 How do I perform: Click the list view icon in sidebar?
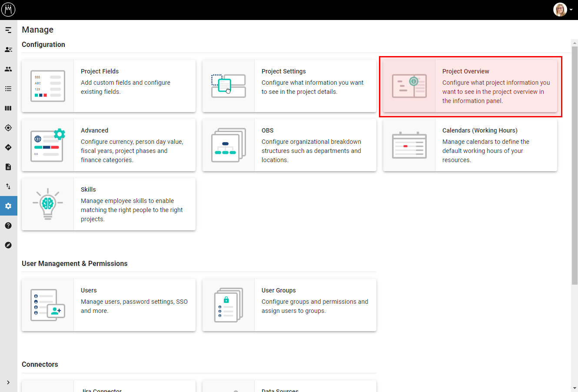coord(8,89)
